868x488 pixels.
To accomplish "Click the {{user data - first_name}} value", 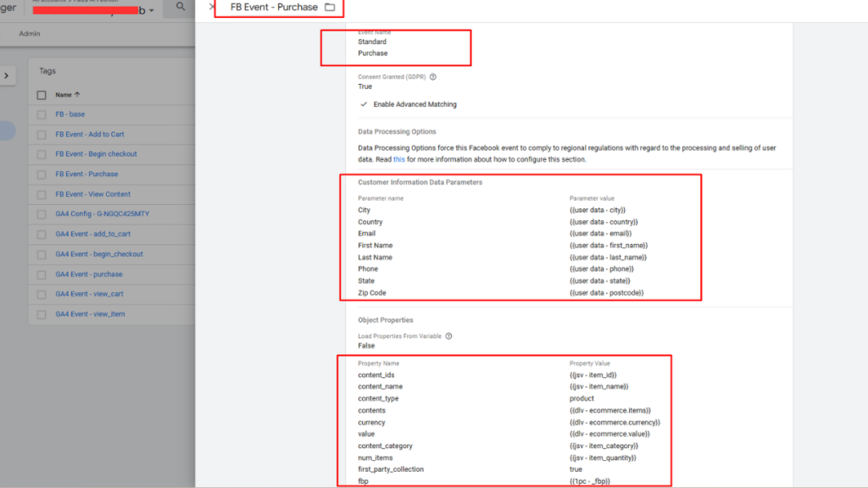I will coord(609,246).
